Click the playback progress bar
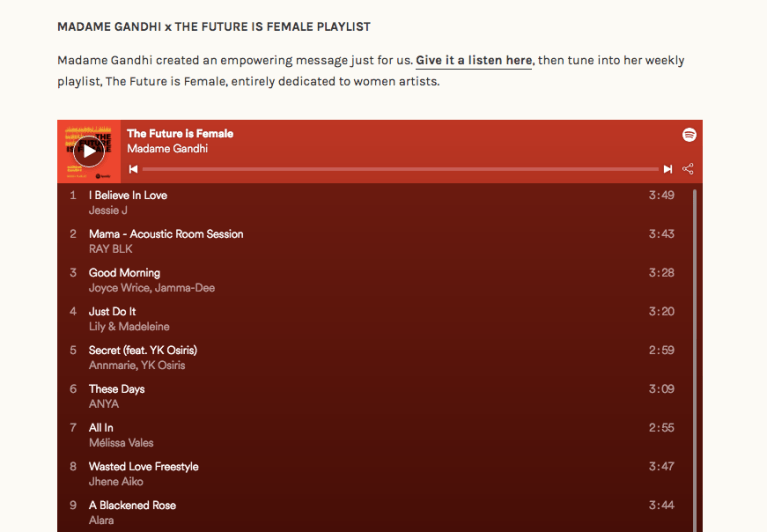767x532 pixels. (x=400, y=169)
